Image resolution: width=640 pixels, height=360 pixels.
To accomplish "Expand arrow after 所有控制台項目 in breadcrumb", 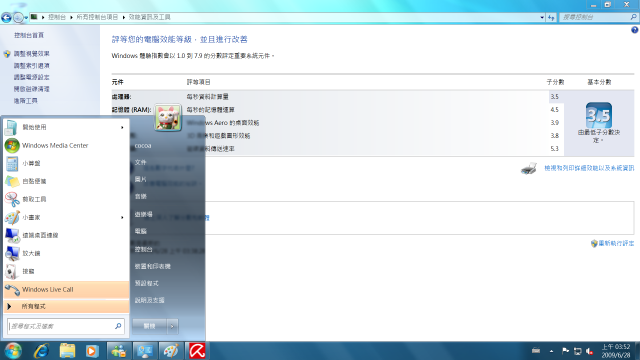I will [124, 17].
